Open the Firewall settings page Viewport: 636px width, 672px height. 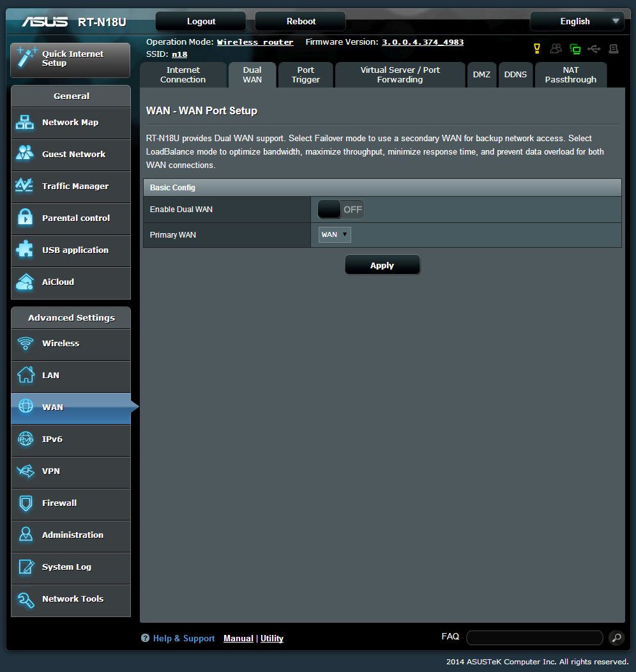70,503
